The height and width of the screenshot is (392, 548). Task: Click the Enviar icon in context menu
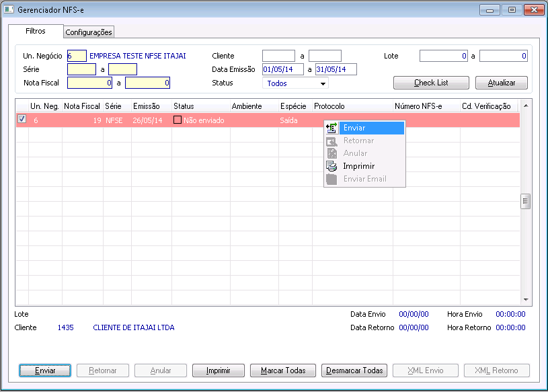(x=331, y=128)
